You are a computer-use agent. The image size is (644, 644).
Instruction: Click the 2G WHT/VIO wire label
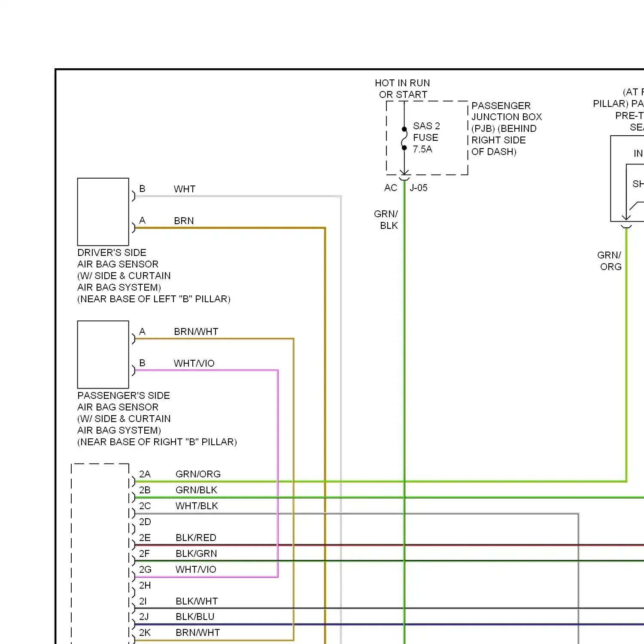pos(196,569)
